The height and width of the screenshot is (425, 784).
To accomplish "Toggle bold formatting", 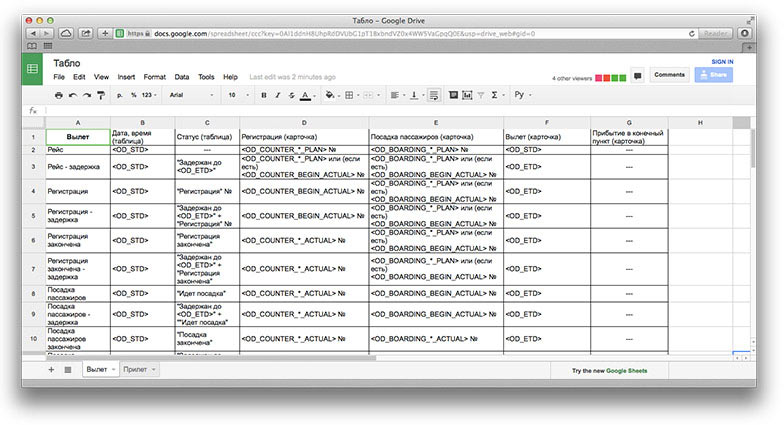I will pyautogui.click(x=264, y=95).
